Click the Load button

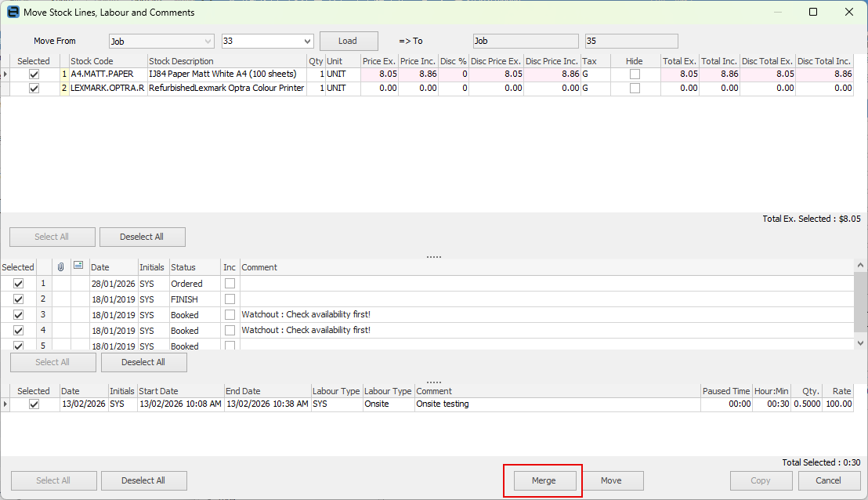(x=349, y=41)
